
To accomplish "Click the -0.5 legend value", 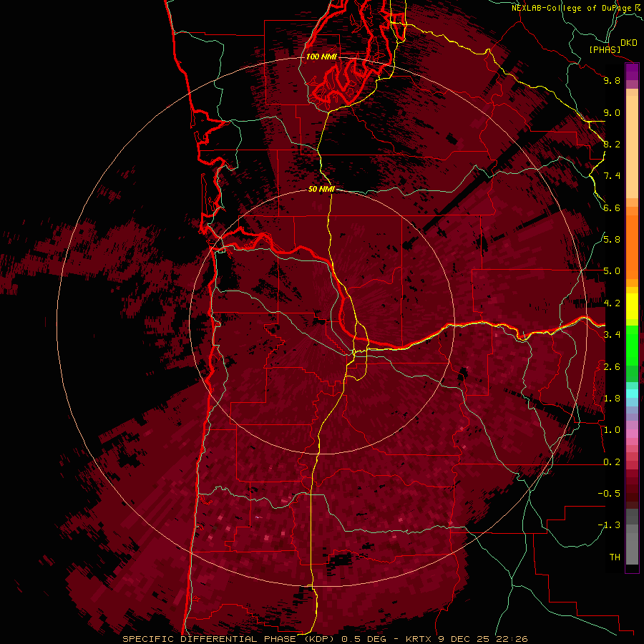I will [609, 494].
